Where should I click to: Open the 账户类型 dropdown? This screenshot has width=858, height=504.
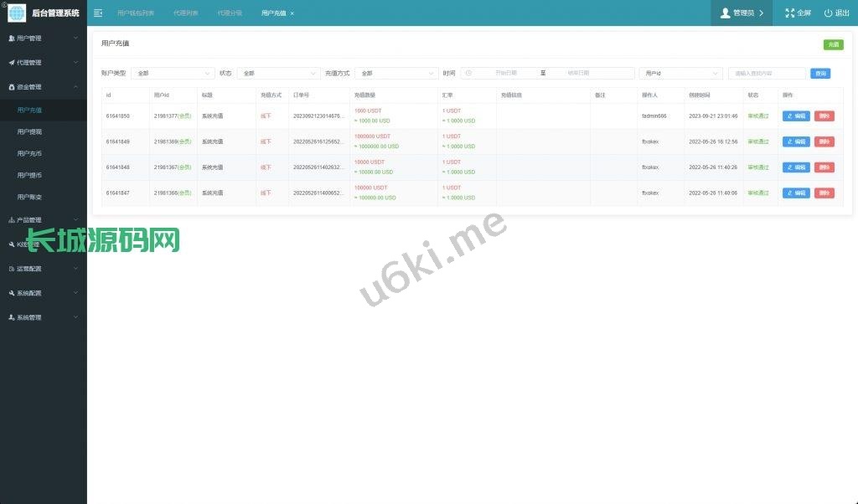pyautogui.click(x=173, y=74)
